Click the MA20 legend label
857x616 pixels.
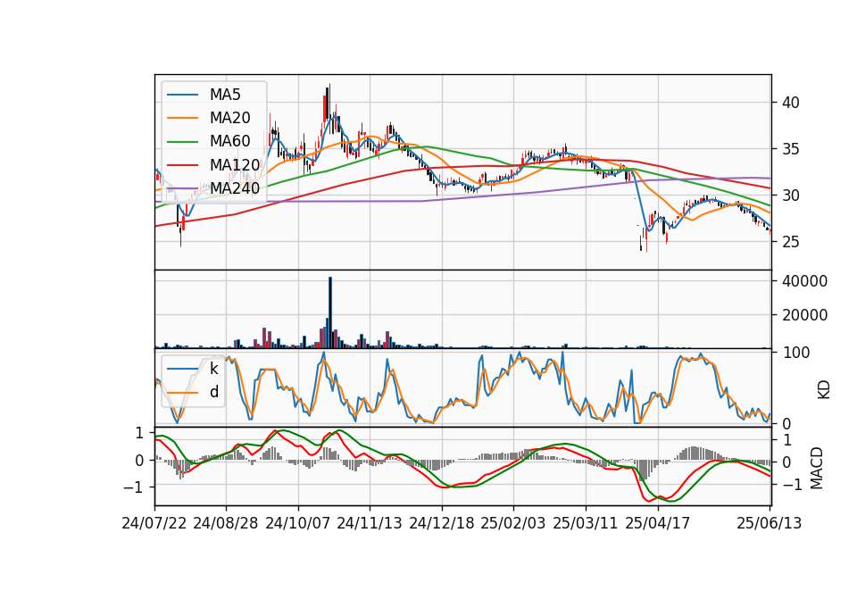pyautogui.click(x=229, y=118)
